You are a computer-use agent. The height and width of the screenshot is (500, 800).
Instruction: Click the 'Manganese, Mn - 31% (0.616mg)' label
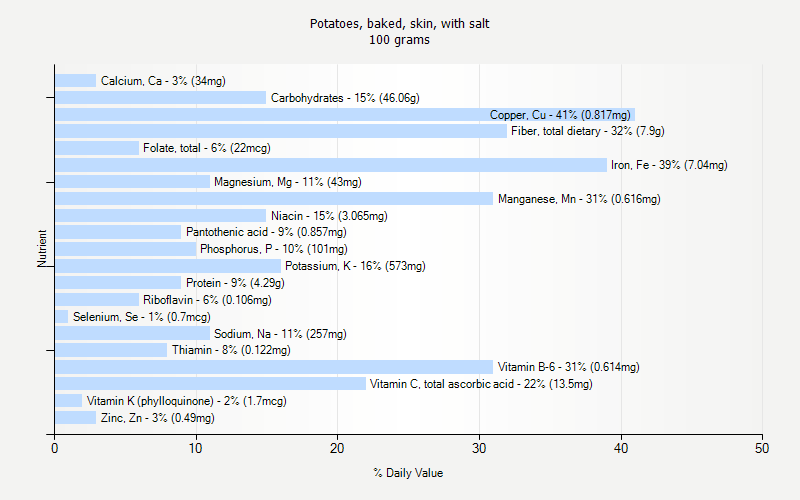(x=579, y=198)
